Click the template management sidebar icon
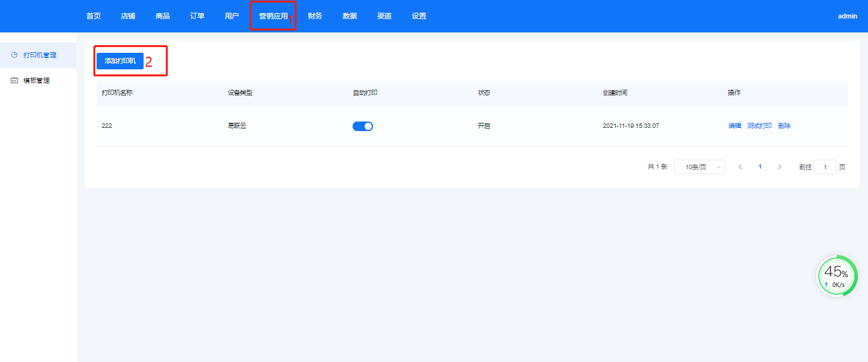The image size is (868, 362). [15, 81]
